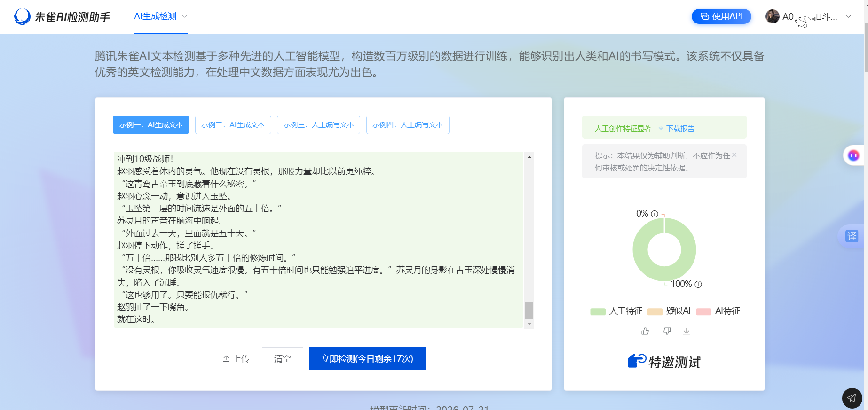This screenshot has height=410, width=868.
Task: Click the page vertical scrollbar thumb
Action: [x=866, y=48]
